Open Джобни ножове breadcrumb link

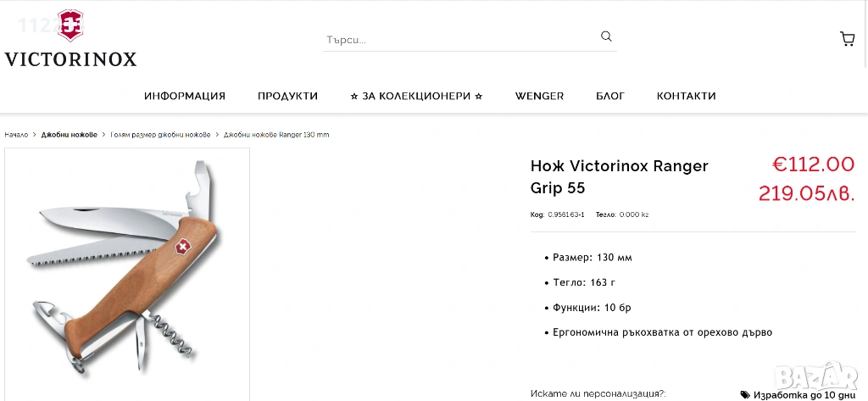(x=70, y=135)
